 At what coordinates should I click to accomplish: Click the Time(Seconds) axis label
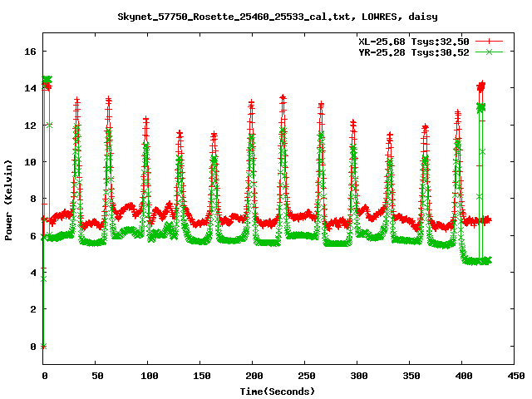pos(278,392)
